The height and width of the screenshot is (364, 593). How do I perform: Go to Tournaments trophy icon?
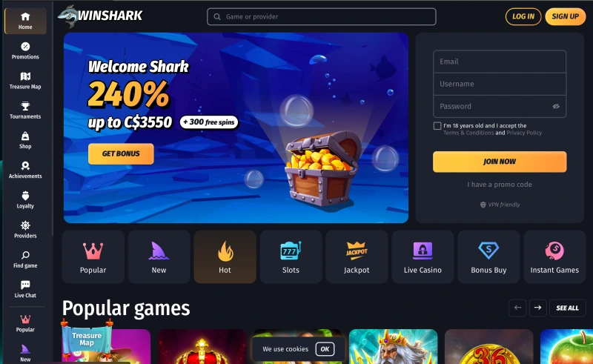click(25, 106)
